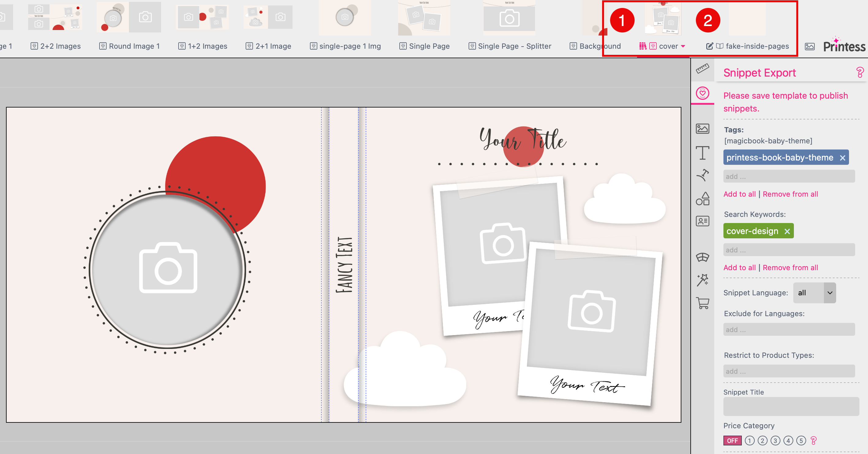Open the pink library icon next to cover

point(643,46)
